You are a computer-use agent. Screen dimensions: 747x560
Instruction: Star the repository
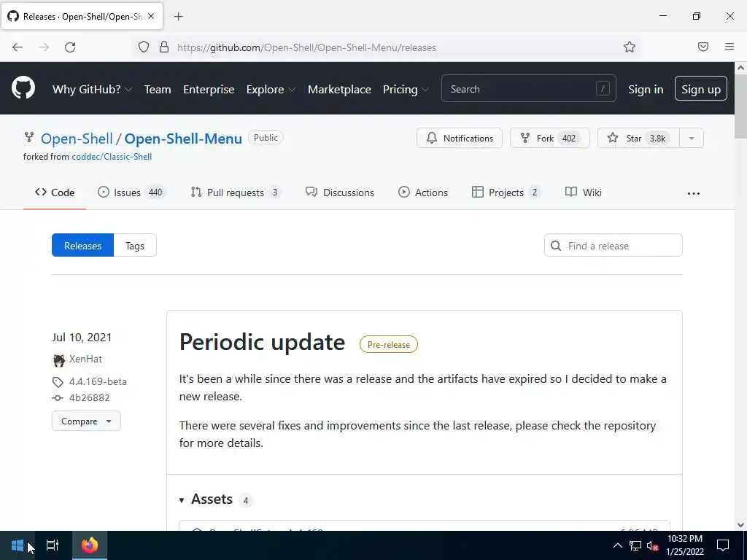(x=638, y=138)
